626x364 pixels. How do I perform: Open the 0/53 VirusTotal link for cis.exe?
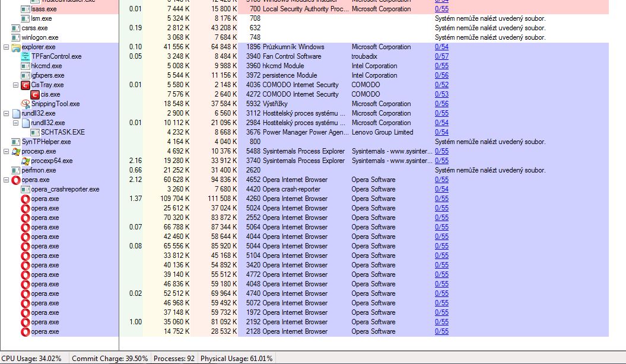(x=441, y=94)
